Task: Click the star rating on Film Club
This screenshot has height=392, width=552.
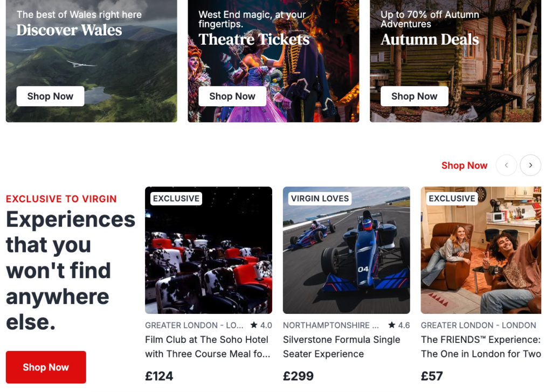Action: click(261, 326)
